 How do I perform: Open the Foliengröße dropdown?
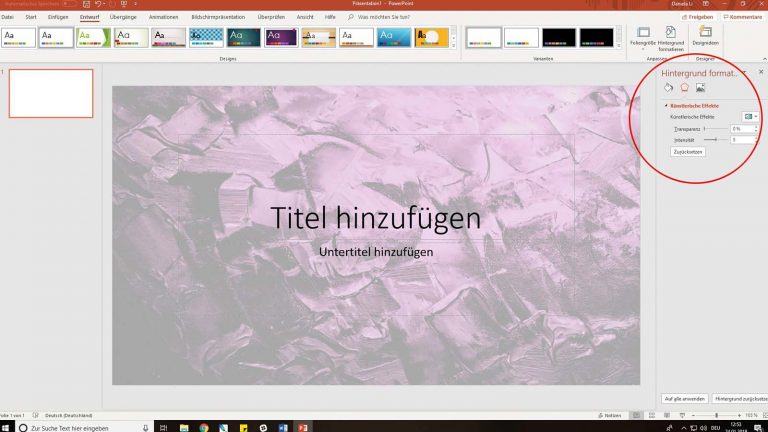click(x=643, y=38)
